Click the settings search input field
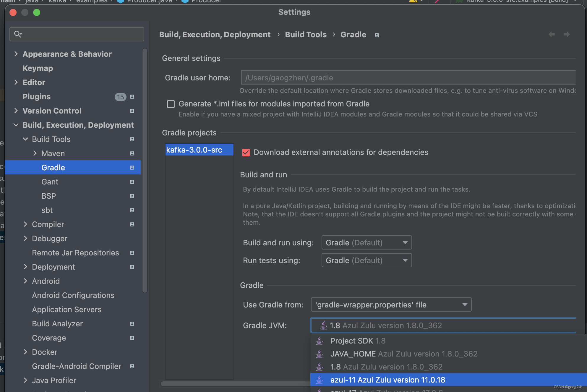This screenshot has width=587, height=392. 77,34
